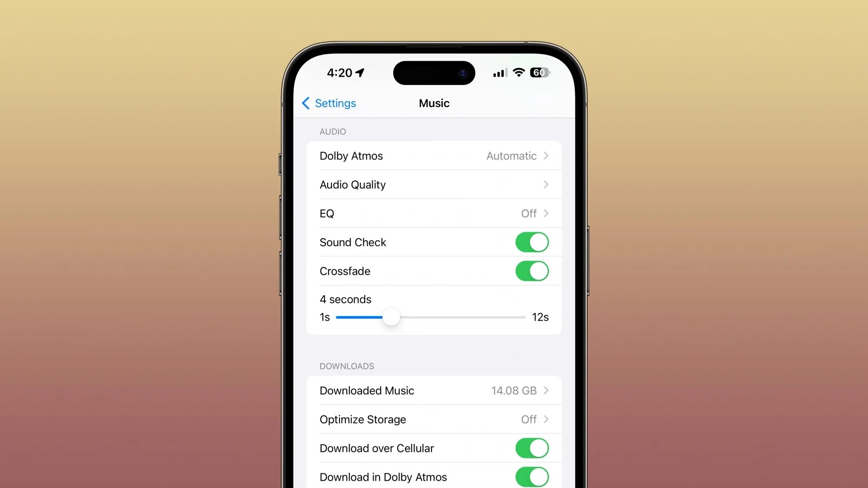The image size is (868, 488).
Task: Tap the cellular signal icon in status bar
Action: coord(498,73)
